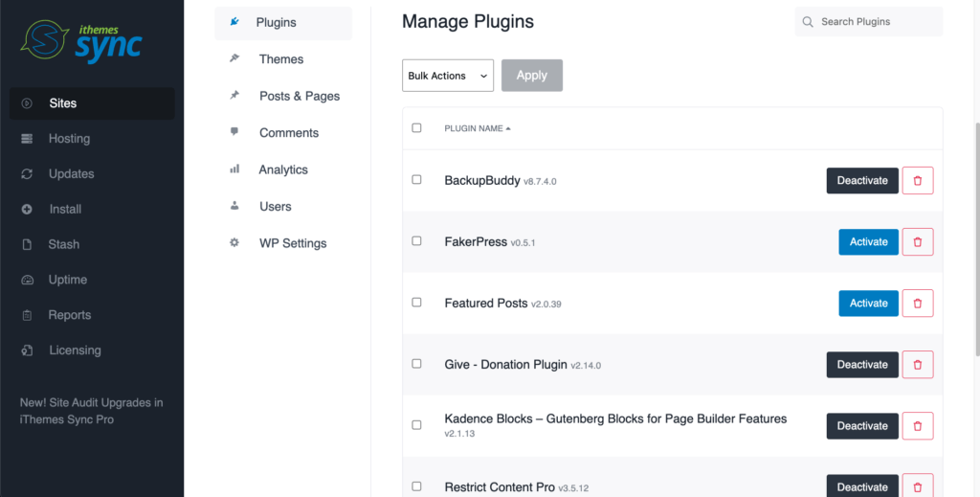Deactivate the Restrict Content Pro plugin
The width and height of the screenshot is (980, 497).
click(x=862, y=487)
